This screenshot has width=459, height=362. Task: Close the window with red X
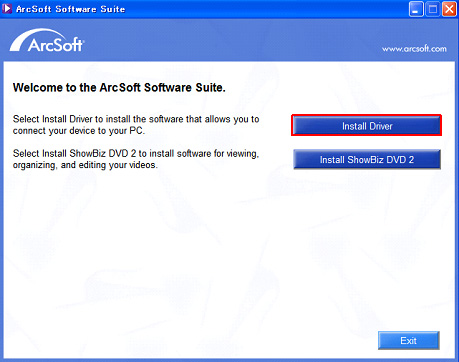point(449,9)
